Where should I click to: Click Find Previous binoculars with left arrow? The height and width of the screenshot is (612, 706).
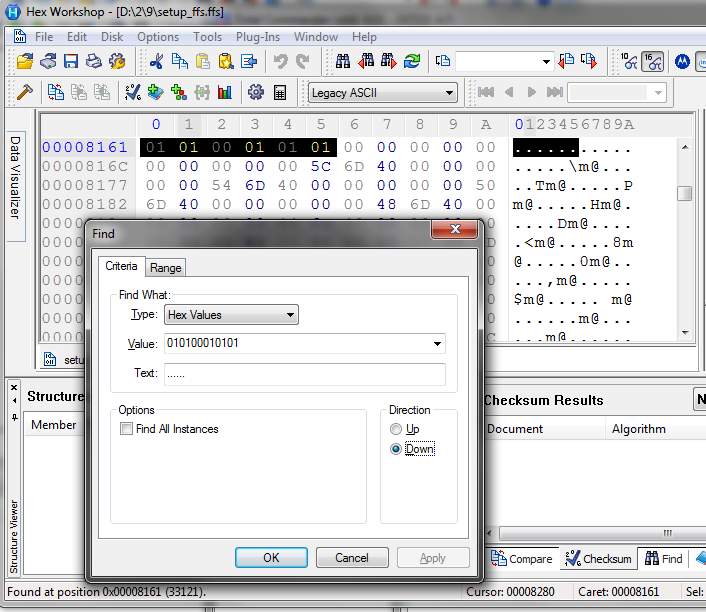pos(366,61)
